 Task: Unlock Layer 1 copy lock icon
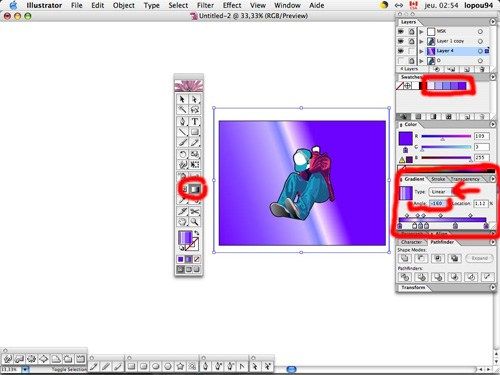coord(412,41)
